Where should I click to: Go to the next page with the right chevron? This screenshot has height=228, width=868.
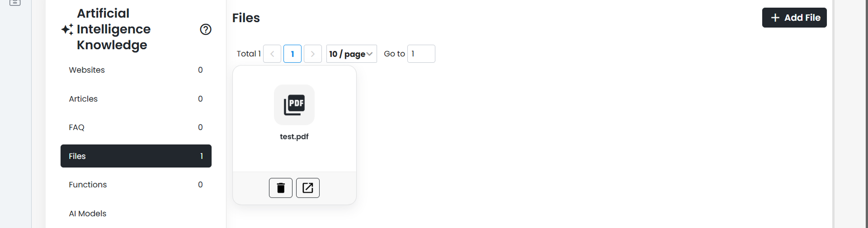pos(313,54)
